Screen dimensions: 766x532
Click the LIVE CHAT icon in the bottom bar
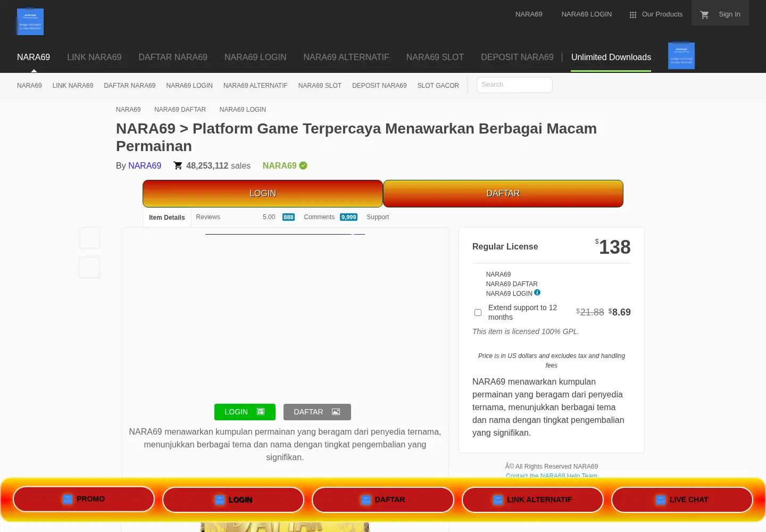pyautogui.click(x=661, y=500)
